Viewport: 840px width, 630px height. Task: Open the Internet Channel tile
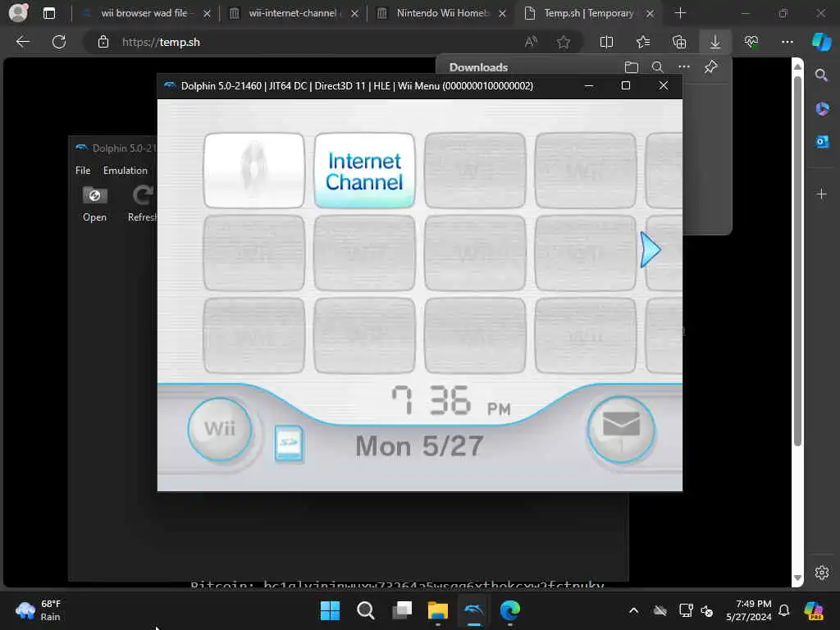pos(364,171)
